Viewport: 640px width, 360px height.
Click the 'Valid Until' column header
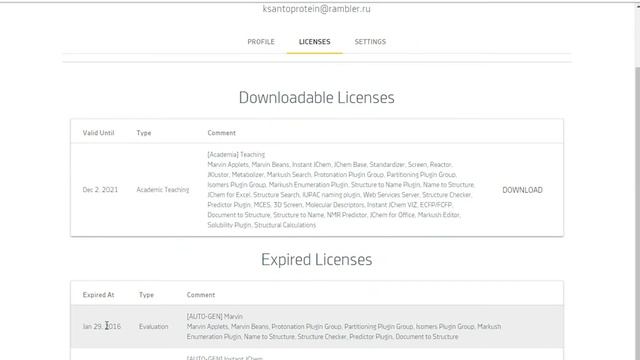pyautogui.click(x=98, y=133)
